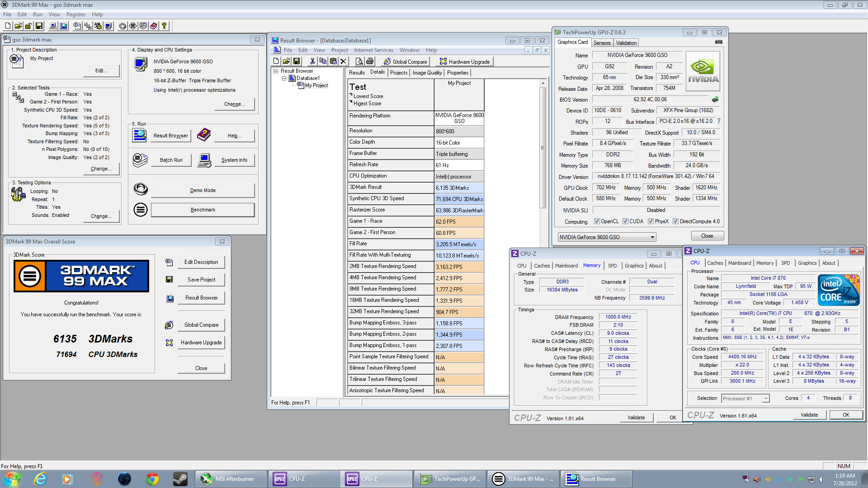Screen dimensions: 868x488
Task: Open Internet Services menu in Result Browser
Action: [373, 50]
